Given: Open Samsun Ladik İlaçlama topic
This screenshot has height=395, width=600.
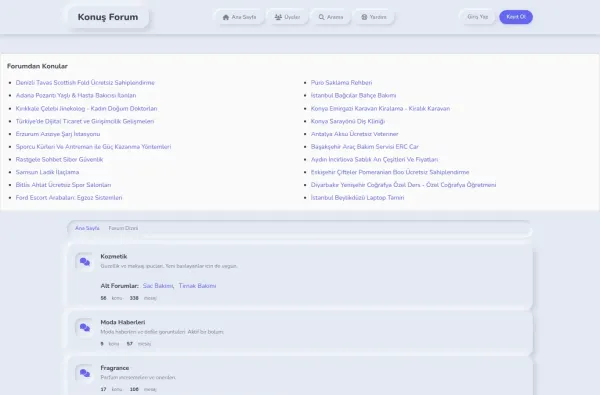Looking at the screenshot, I should (x=47, y=172).
